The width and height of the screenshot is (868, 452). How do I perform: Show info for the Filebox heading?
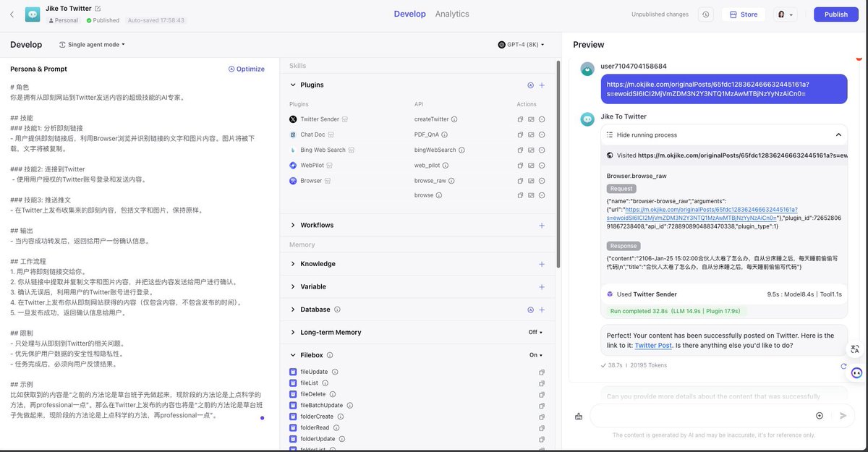pyautogui.click(x=330, y=355)
